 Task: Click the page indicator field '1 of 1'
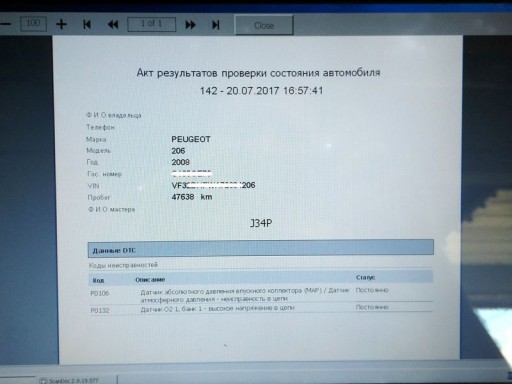(x=152, y=24)
